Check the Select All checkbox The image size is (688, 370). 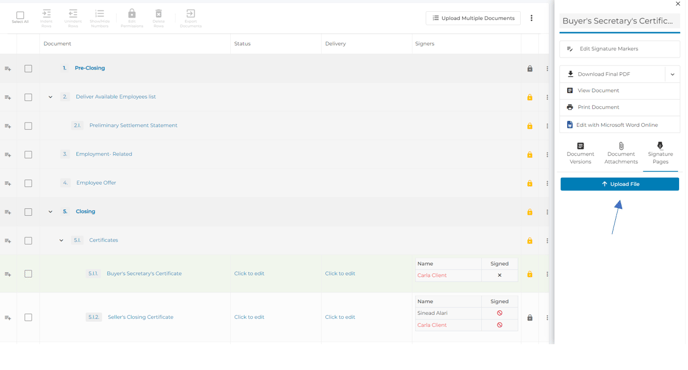(20, 15)
